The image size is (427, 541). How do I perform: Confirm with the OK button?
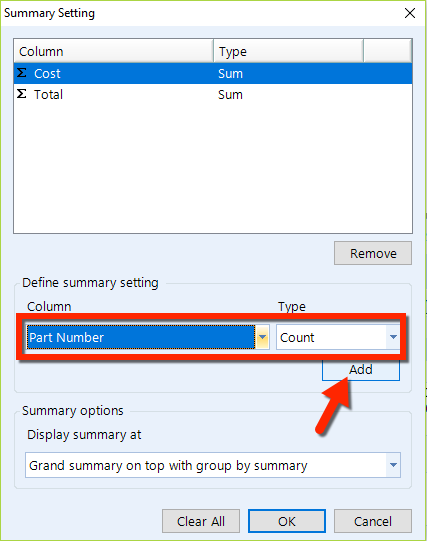point(287,521)
